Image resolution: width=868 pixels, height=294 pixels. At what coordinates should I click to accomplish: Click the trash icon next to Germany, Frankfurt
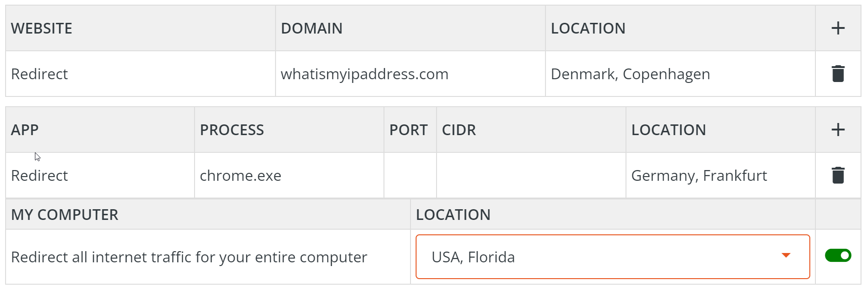click(838, 175)
